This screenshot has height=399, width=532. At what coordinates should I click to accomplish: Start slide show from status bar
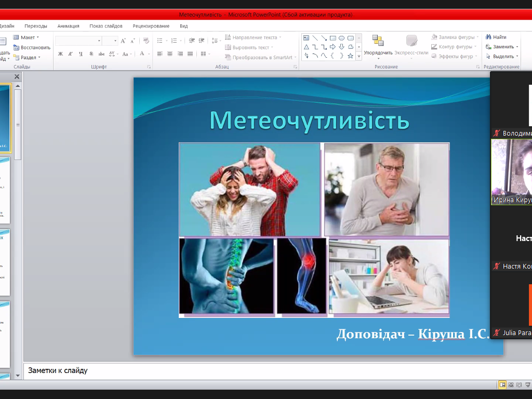tap(528, 384)
